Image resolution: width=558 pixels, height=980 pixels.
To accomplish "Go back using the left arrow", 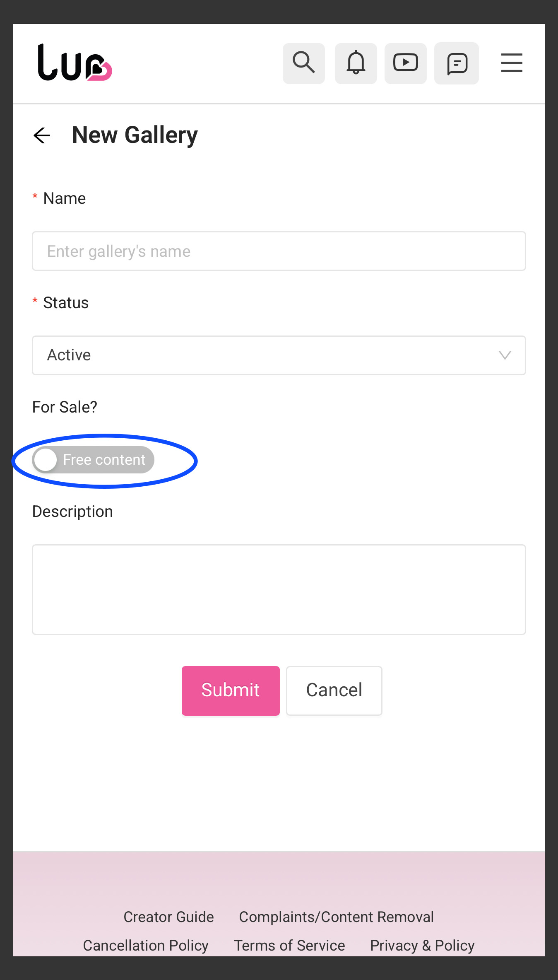I will pos(42,135).
